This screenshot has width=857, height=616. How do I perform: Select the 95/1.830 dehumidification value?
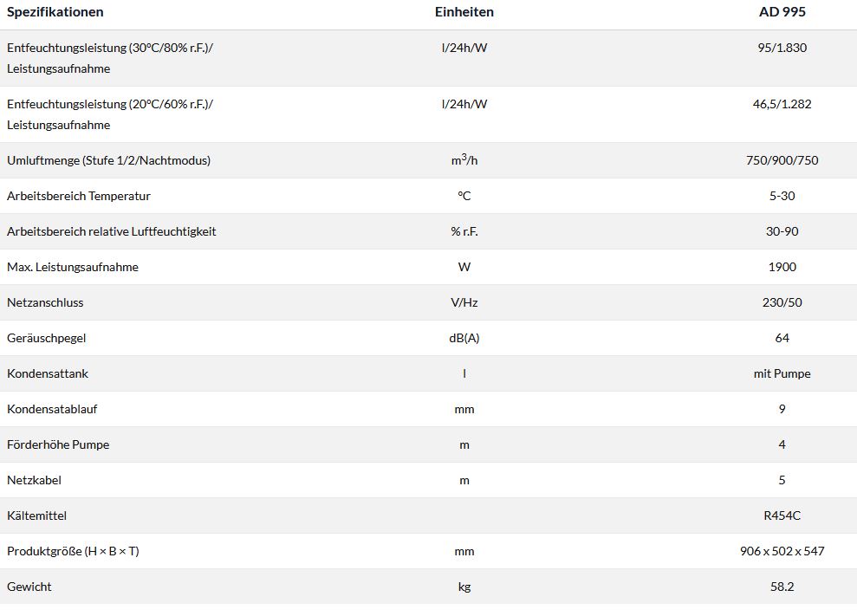click(782, 48)
